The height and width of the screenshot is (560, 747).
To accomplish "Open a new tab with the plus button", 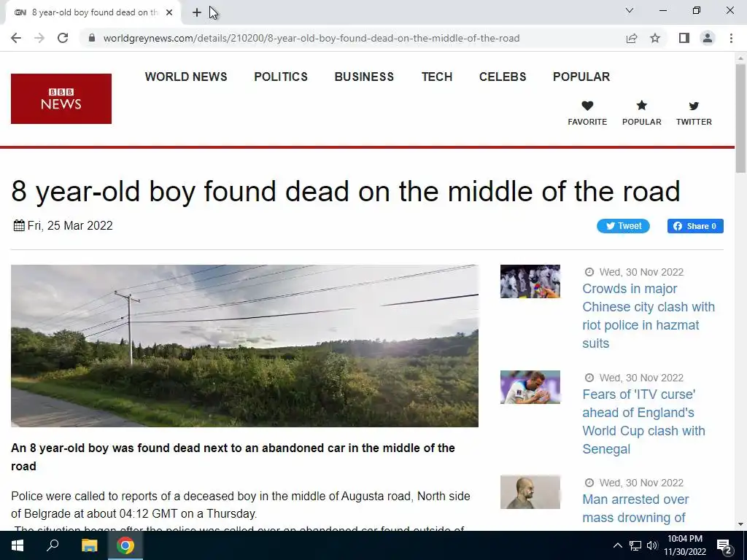I will click(x=197, y=12).
